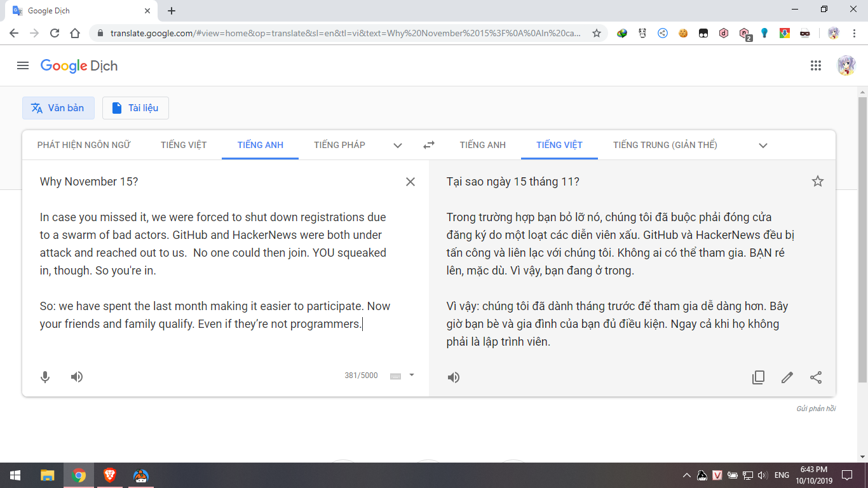
Task: Expand the input tools dropdown arrow
Action: (x=412, y=375)
